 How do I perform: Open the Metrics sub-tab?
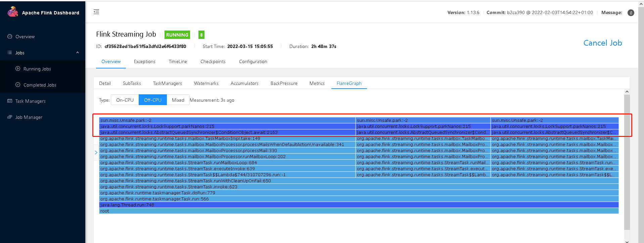pyautogui.click(x=317, y=83)
